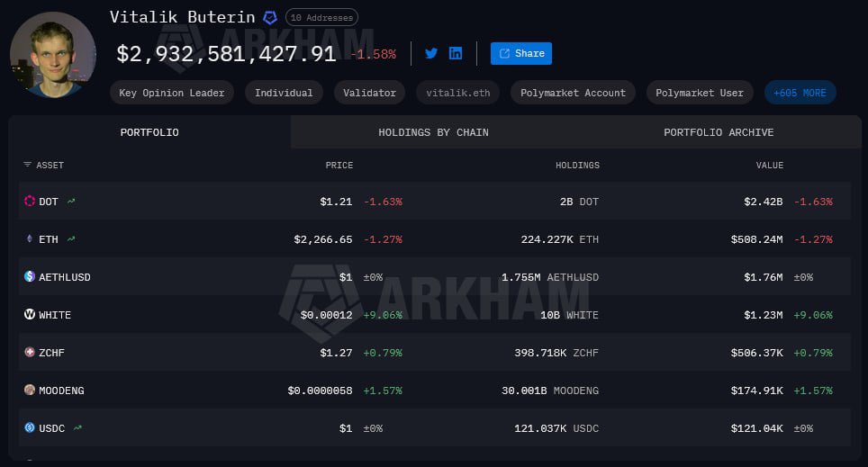
Task: Click the MOODENG token icon
Action: (x=30, y=390)
